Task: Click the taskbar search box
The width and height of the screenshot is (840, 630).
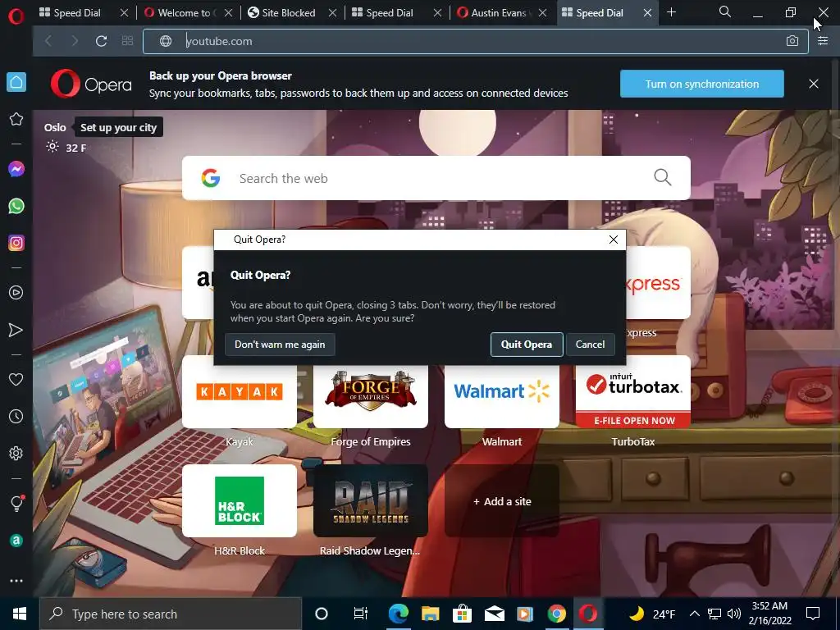Action: 171,614
